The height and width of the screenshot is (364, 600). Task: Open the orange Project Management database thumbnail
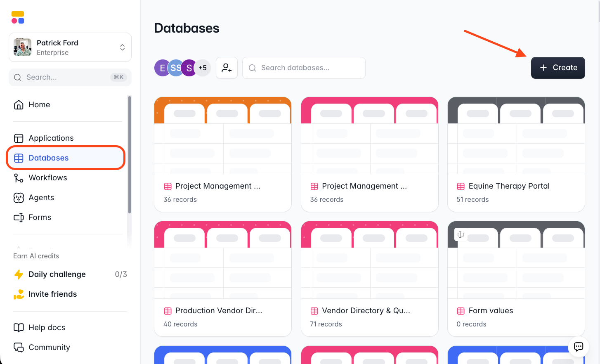pos(223,135)
